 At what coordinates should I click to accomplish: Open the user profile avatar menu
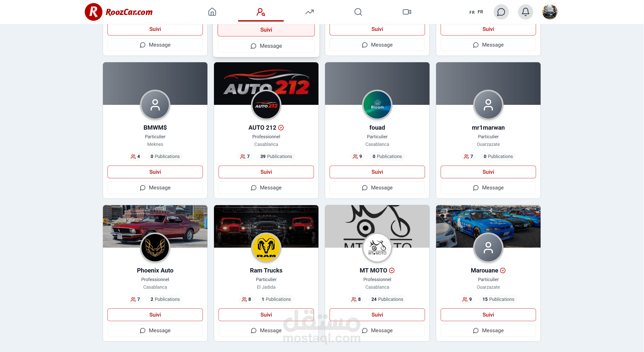click(x=550, y=12)
